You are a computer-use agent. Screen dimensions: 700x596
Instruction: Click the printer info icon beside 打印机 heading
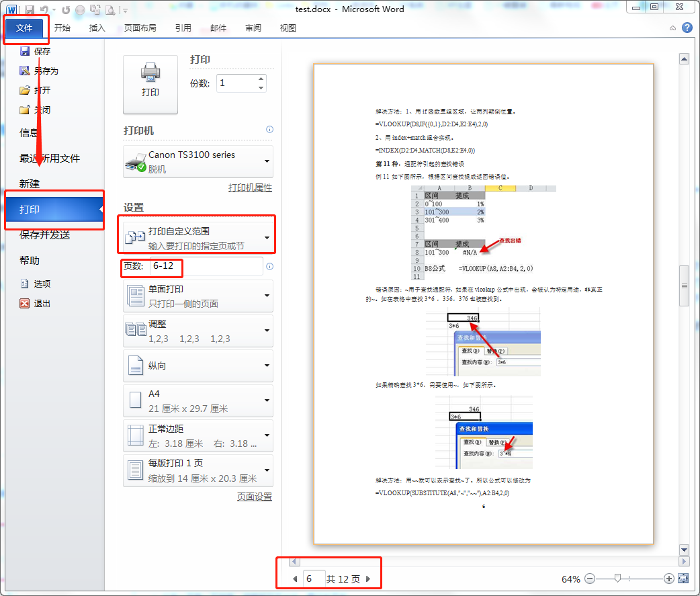[x=269, y=130]
